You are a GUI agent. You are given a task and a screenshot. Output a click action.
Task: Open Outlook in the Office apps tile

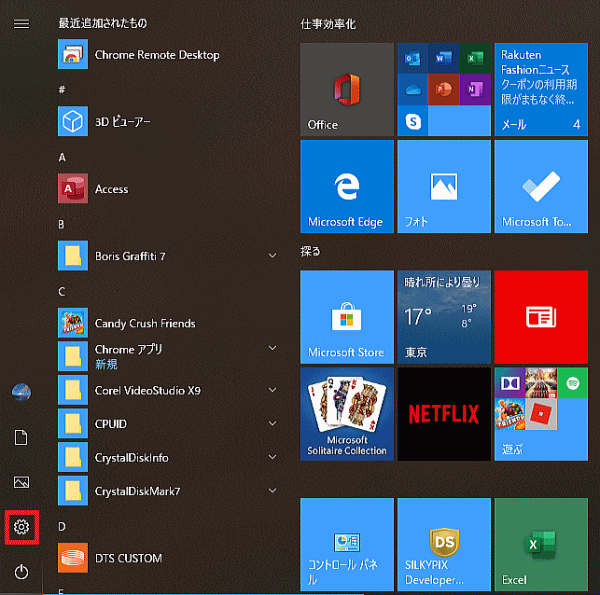coord(412,58)
